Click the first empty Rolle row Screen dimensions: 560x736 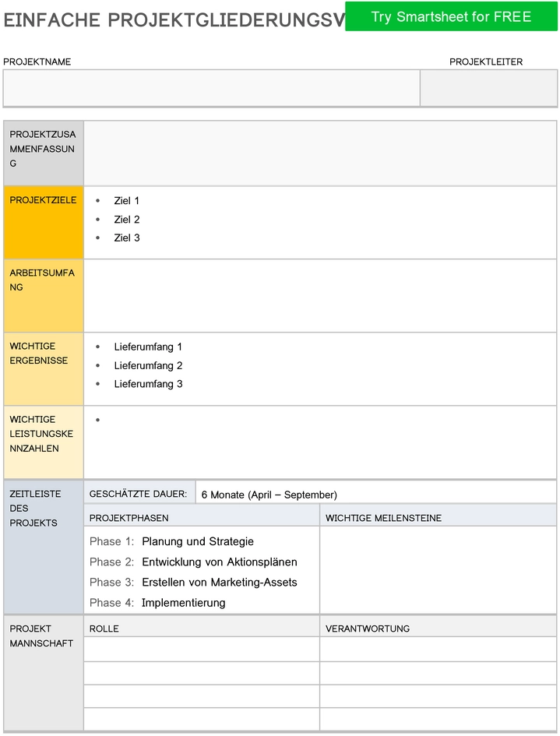click(202, 650)
